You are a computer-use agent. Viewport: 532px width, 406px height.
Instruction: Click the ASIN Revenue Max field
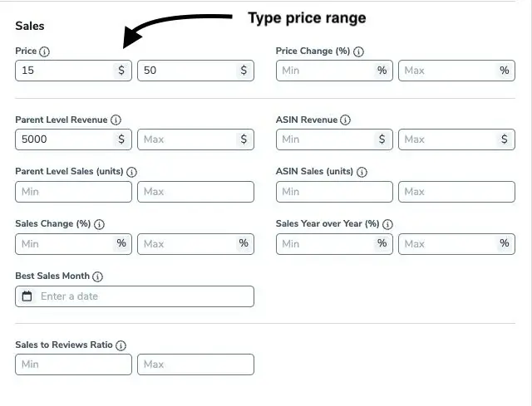point(447,139)
